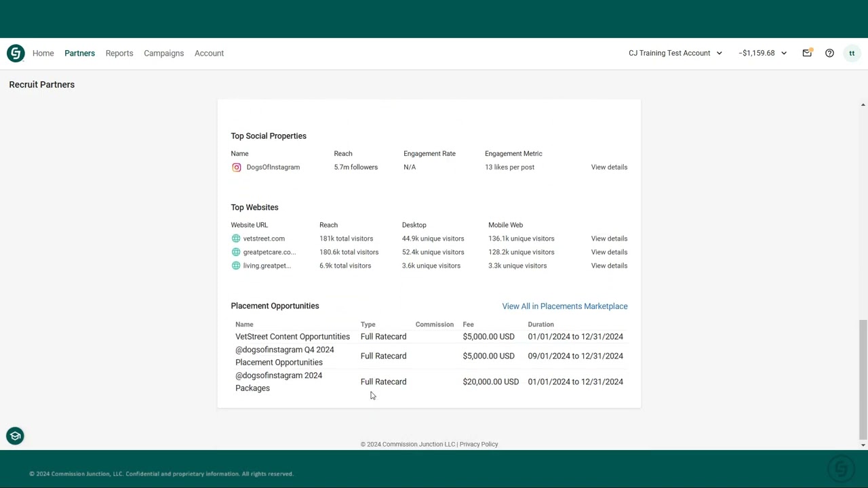
Task: Open the help question mark icon
Action: pos(829,53)
